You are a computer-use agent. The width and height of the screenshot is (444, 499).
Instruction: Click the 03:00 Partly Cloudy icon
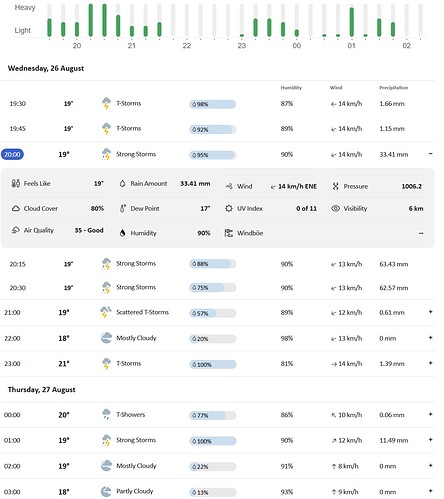[106, 491]
